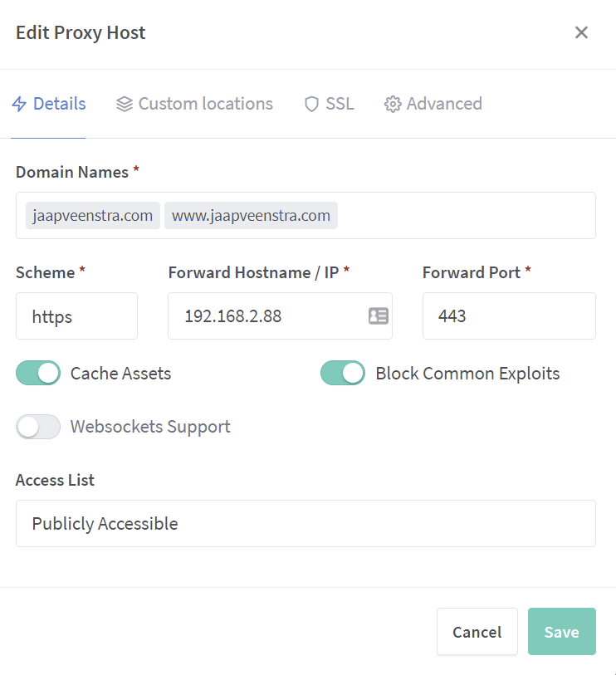The height and width of the screenshot is (675, 616).
Task: Close the Edit Proxy Host dialog
Action: click(x=581, y=33)
